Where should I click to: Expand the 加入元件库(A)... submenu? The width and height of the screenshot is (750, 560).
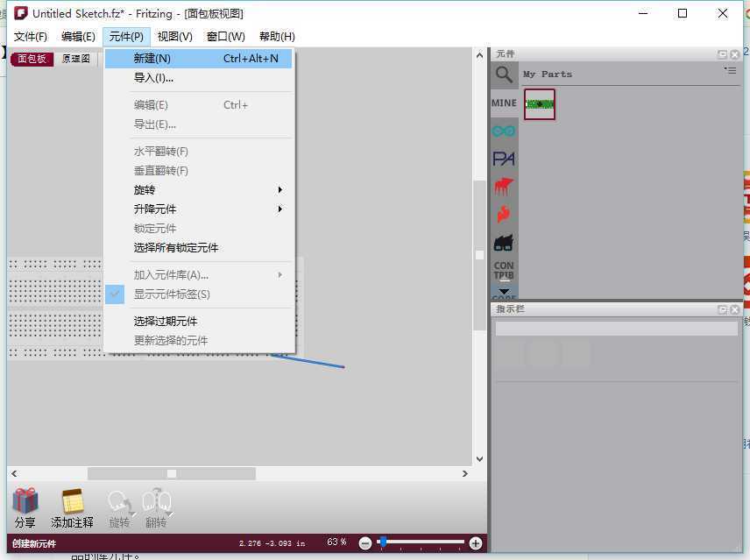click(x=198, y=275)
